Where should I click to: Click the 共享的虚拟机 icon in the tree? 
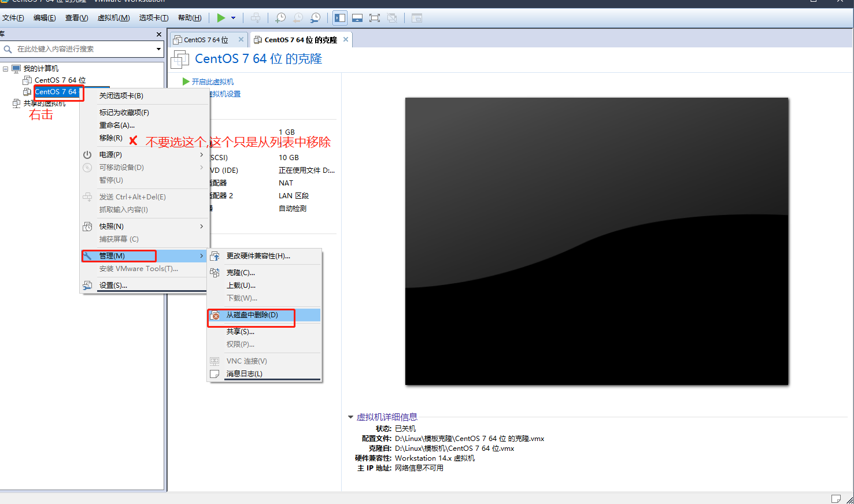click(x=16, y=103)
